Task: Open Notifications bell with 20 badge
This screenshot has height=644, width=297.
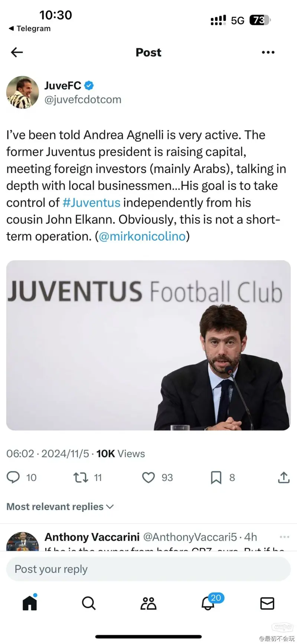Action: pyautogui.click(x=208, y=603)
